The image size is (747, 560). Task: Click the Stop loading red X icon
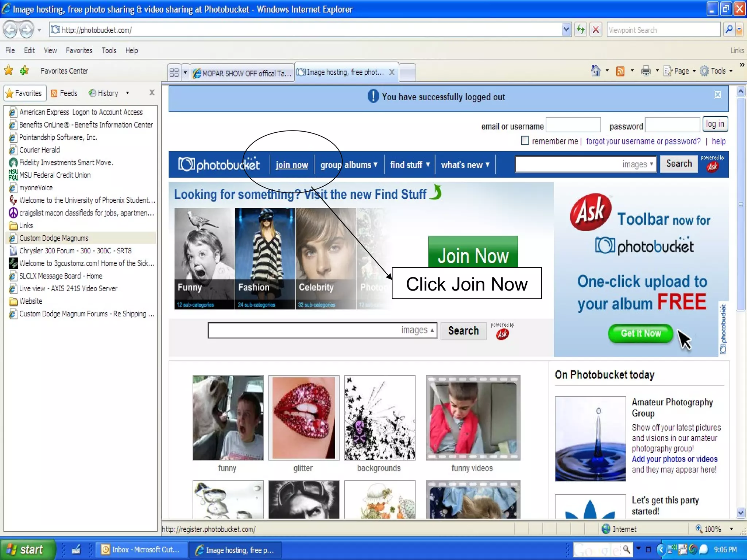[x=596, y=30]
